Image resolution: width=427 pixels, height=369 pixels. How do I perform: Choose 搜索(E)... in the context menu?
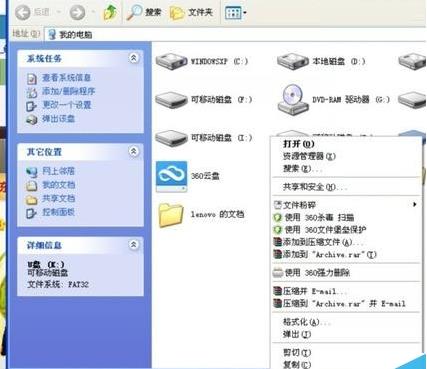click(x=346, y=169)
